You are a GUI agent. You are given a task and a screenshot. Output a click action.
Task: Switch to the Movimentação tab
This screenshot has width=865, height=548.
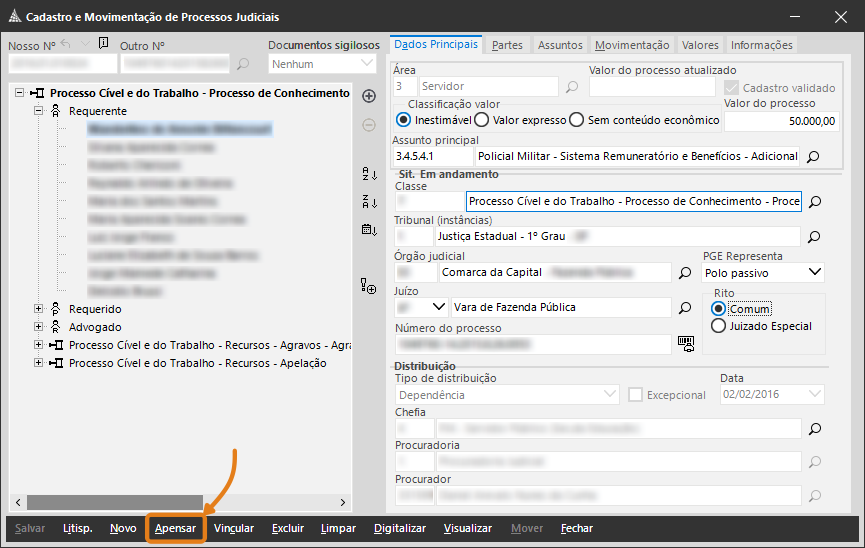tap(631, 45)
